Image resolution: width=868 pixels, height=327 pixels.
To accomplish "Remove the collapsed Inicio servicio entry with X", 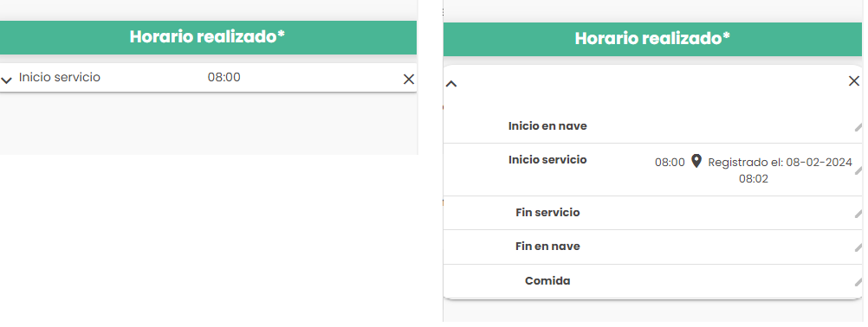I will [x=409, y=80].
